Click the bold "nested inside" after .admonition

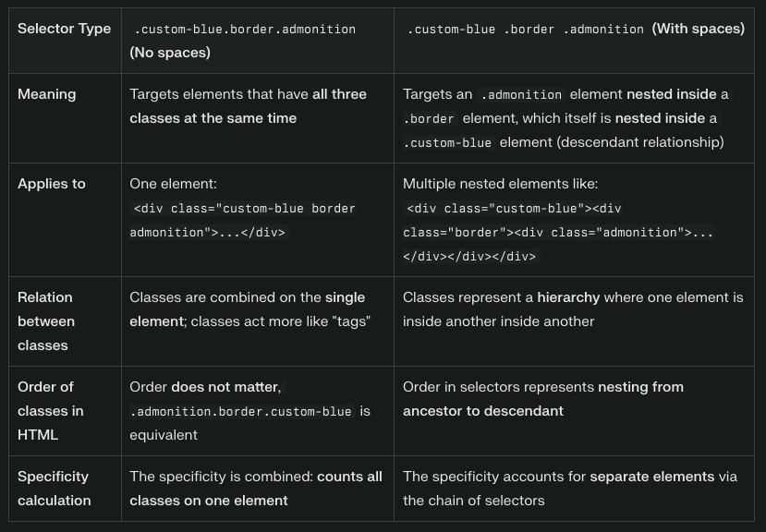[671, 94]
